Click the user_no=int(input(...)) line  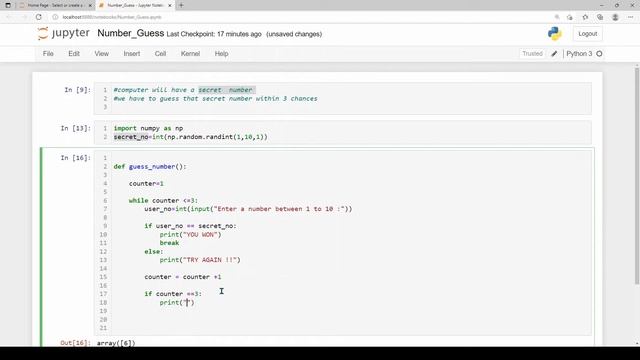coord(248,209)
